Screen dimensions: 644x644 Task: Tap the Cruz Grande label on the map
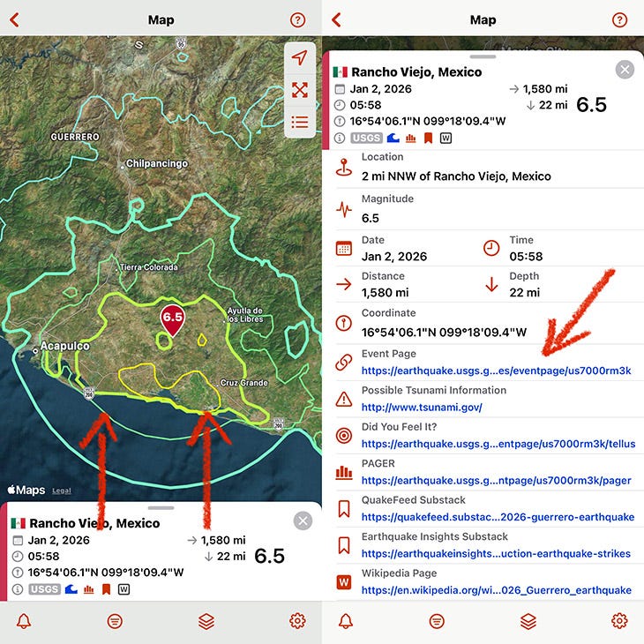tap(244, 383)
